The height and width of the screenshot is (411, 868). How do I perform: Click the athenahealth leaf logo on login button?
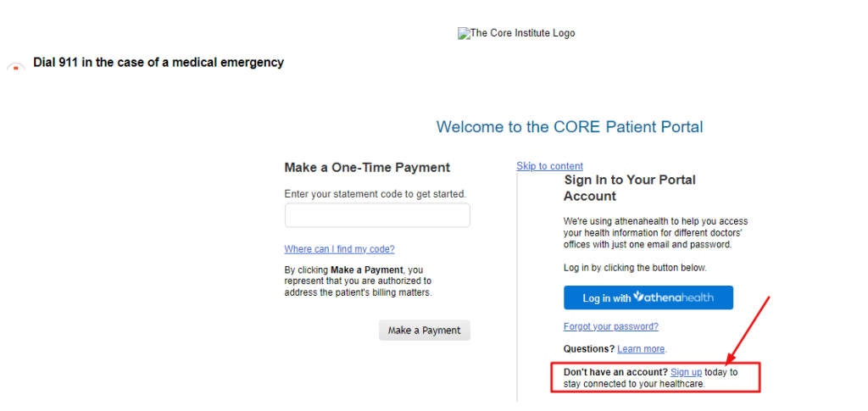click(639, 297)
